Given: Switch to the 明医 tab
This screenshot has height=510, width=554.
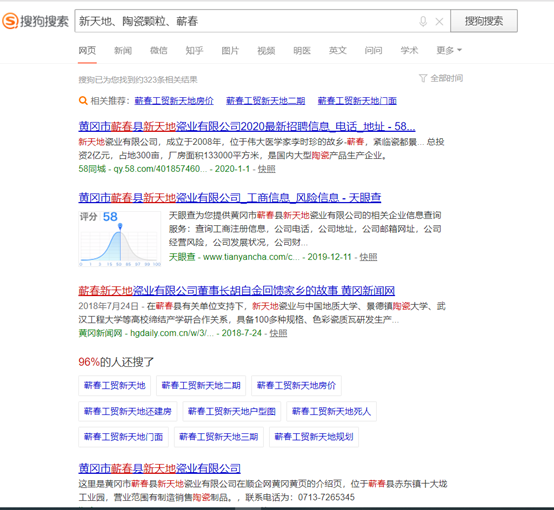Looking at the screenshot, I should [302, 51].
